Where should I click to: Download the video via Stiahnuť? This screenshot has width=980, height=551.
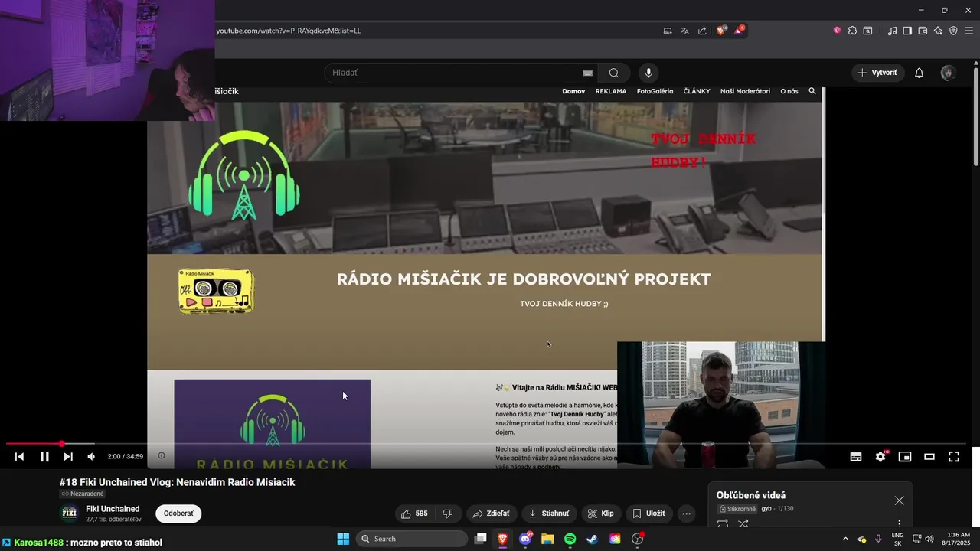pos(549,514)
